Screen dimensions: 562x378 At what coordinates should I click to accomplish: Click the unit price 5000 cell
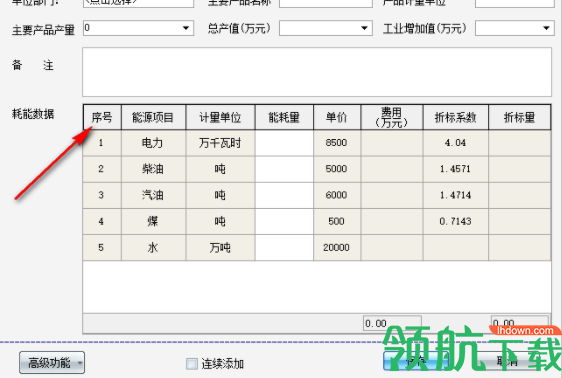337,169
